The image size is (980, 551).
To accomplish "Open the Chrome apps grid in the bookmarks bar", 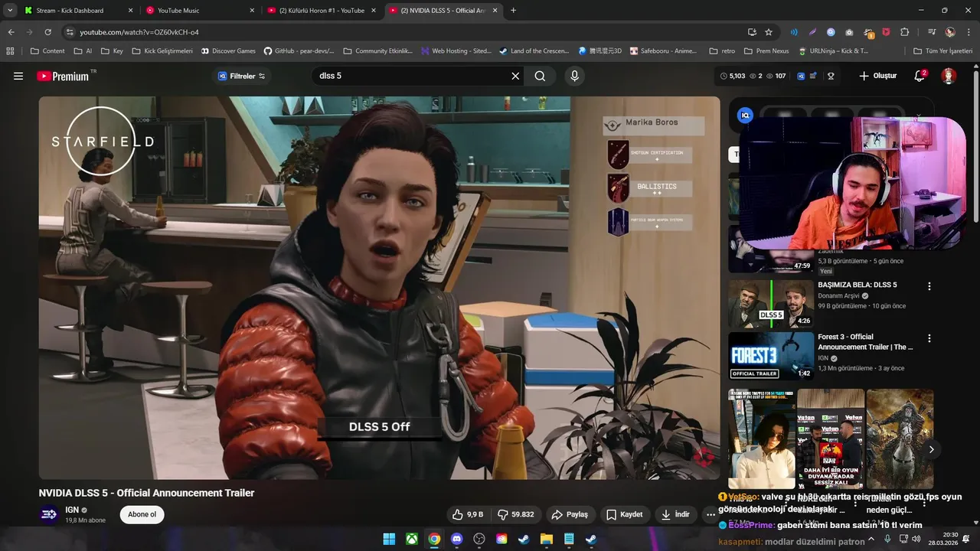I will (10, 51).
